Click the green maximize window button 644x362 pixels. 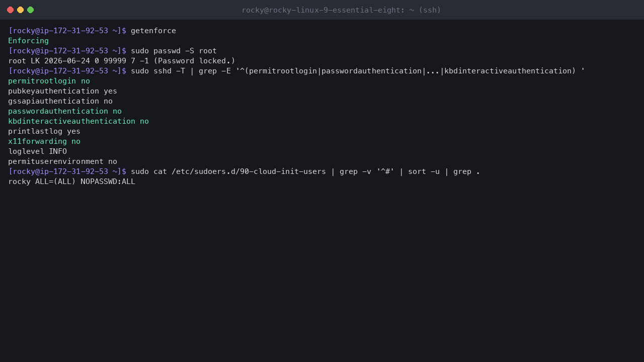click(30, 10)
